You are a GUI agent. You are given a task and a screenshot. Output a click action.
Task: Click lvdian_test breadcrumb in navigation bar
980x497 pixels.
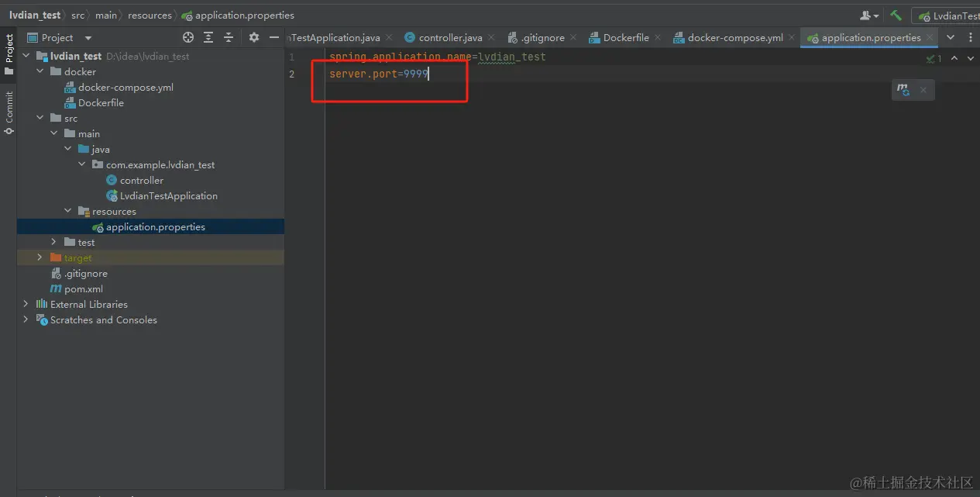pyautogui.click(x=35, y=15)
